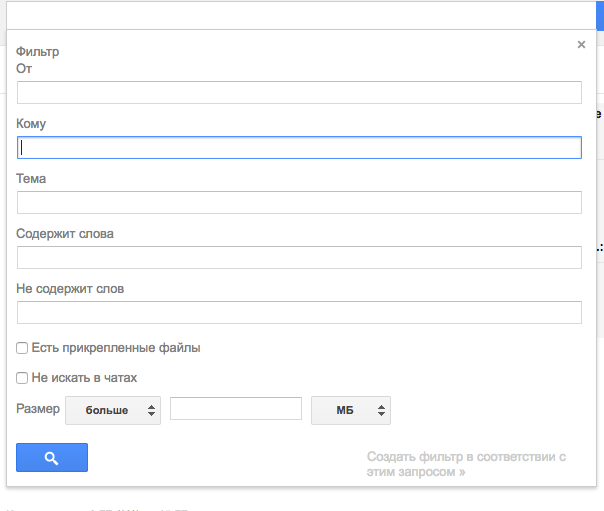
Task: Expand the 'МБ' size unit dropdown
Action: pos(350,410)
